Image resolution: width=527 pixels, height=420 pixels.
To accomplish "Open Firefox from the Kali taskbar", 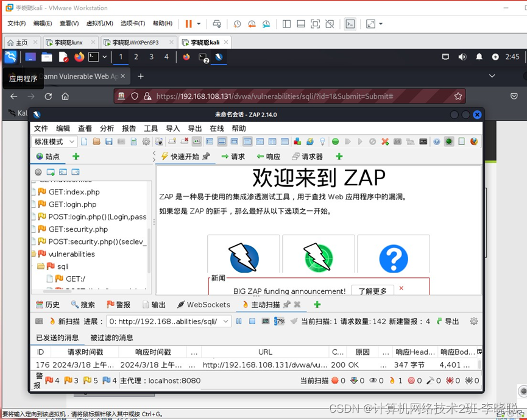I will click(x=79, y=57).
